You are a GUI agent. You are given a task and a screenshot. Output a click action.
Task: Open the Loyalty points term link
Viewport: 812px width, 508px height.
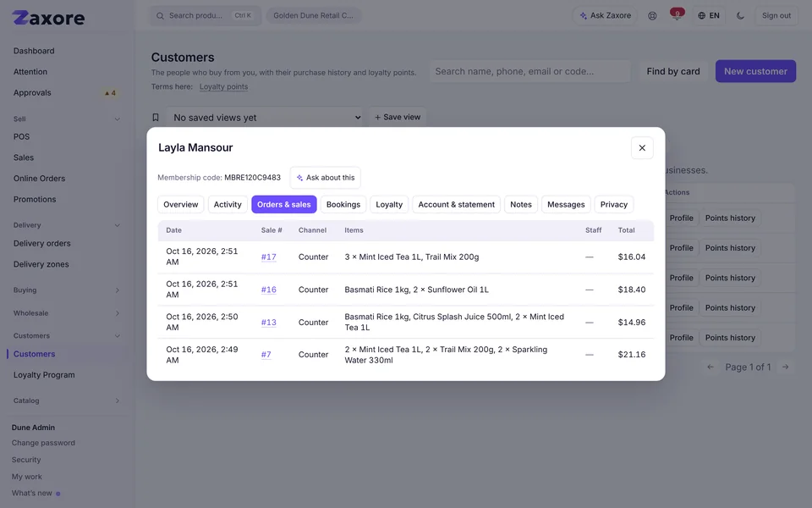[x=223, y=86]
